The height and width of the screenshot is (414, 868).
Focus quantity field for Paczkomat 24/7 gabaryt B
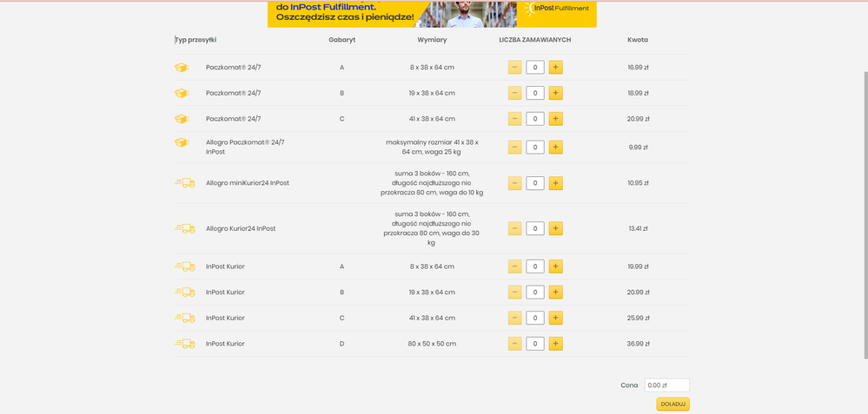click(534, 93)
